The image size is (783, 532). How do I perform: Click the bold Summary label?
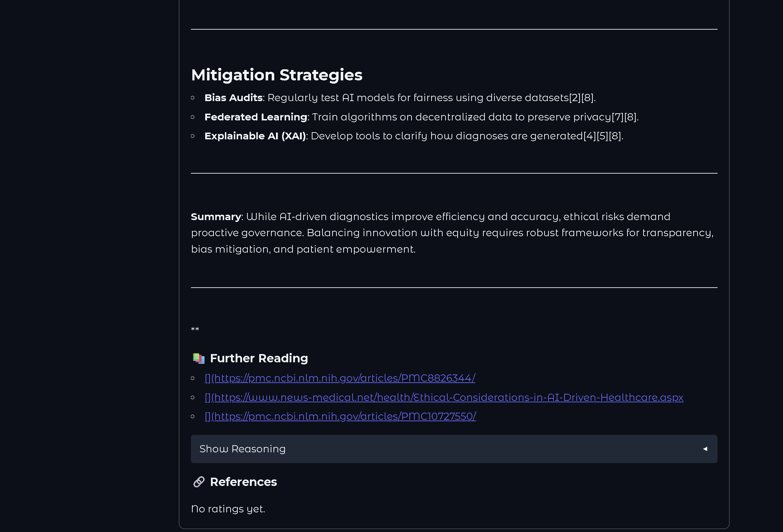(216, 217)
